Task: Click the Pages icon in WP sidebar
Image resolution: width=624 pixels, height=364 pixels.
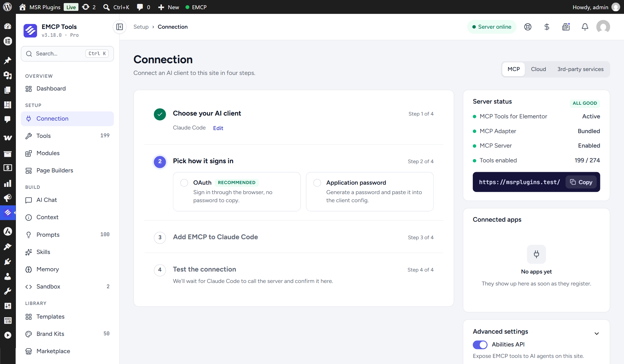Action: click(x=8, y=90)
